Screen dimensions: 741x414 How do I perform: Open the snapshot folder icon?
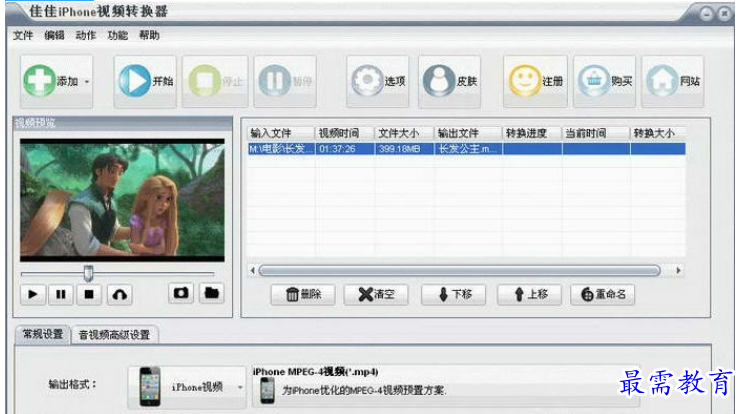pyautogui.click(x=211, y=293)
